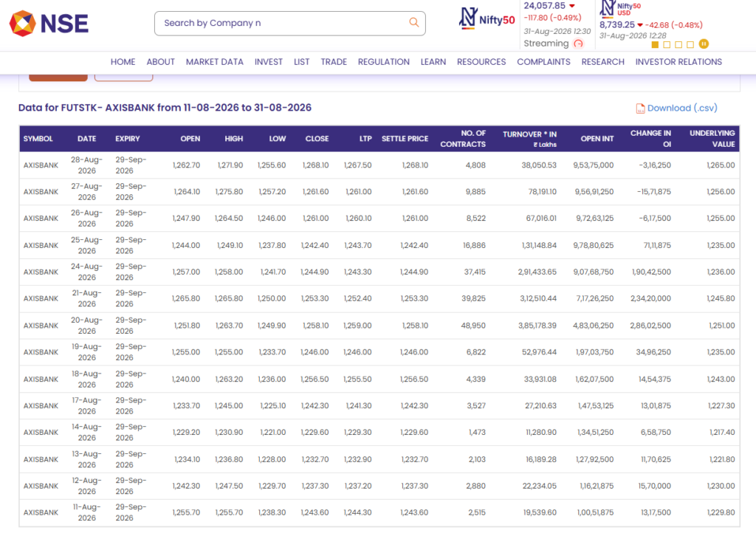Open the LEARN menu
Screen dimensions: 756x536
[x=433, y=62]
